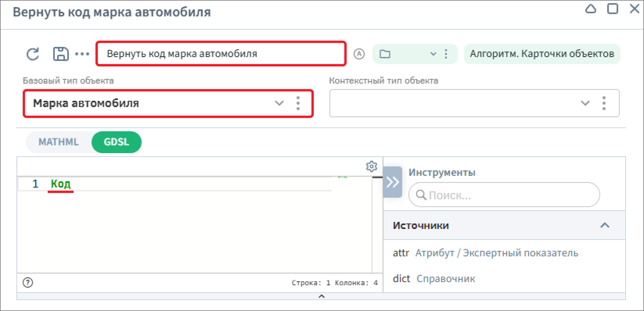
Task: Open Контекстный тип объекта dropdown
Action: click(585, 103)
